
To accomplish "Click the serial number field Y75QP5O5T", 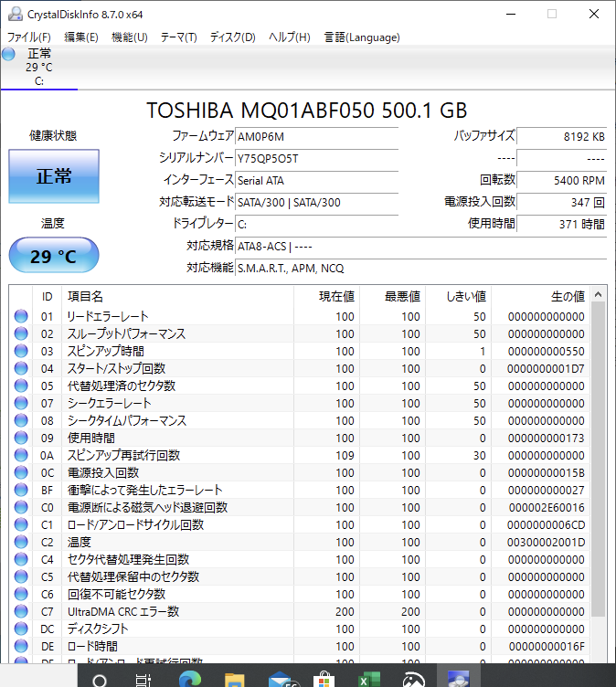I will (x=316, y=159).
